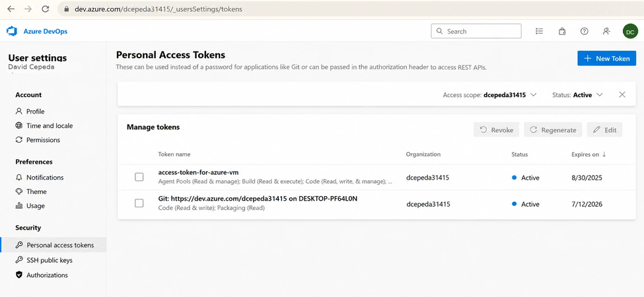This screenshot has height=297, width=644.
Task: Click the 7/12/2026 expiry date
Action: (x=587, y=204)
